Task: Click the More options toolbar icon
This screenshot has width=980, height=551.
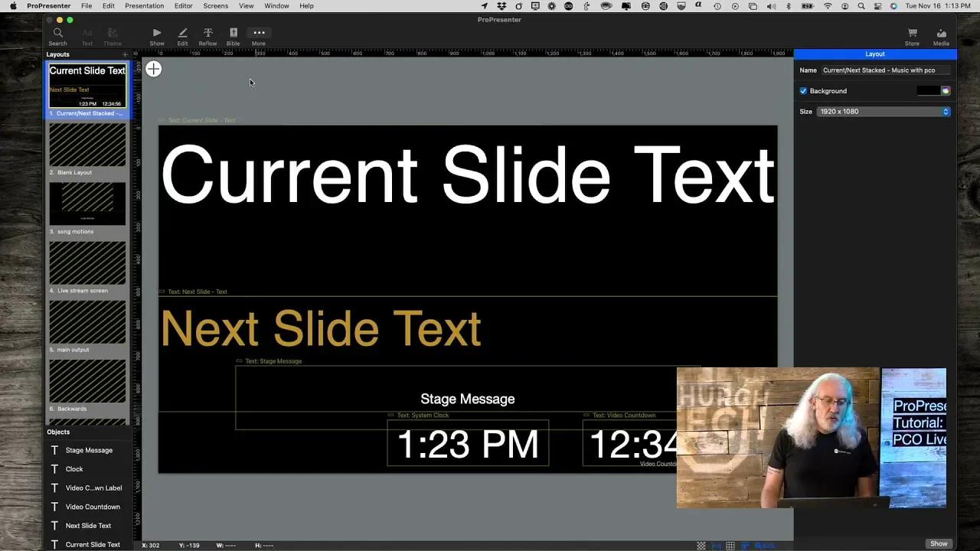Action: tap(258, 35)
